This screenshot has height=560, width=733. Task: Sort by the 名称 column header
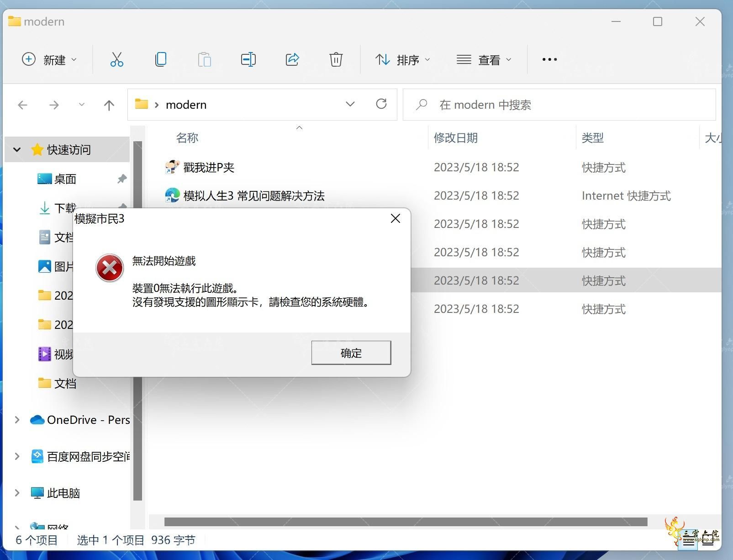click(187, 138)
